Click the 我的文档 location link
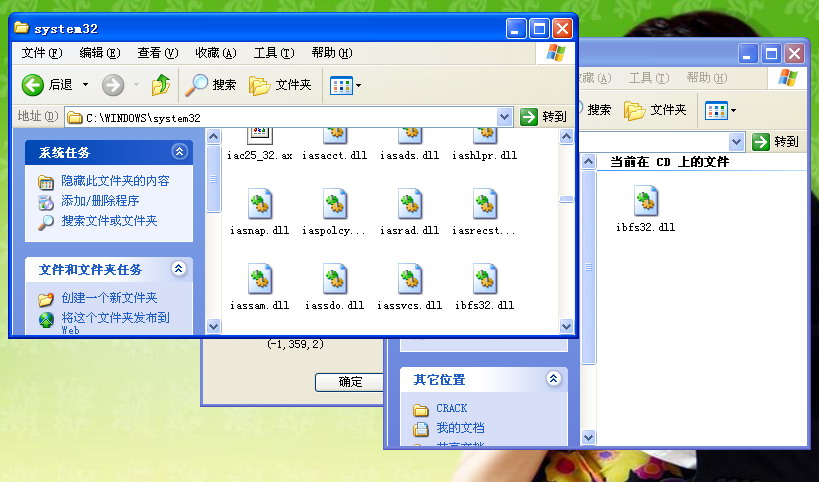The image size is (819, 482). tap(460, 428)
